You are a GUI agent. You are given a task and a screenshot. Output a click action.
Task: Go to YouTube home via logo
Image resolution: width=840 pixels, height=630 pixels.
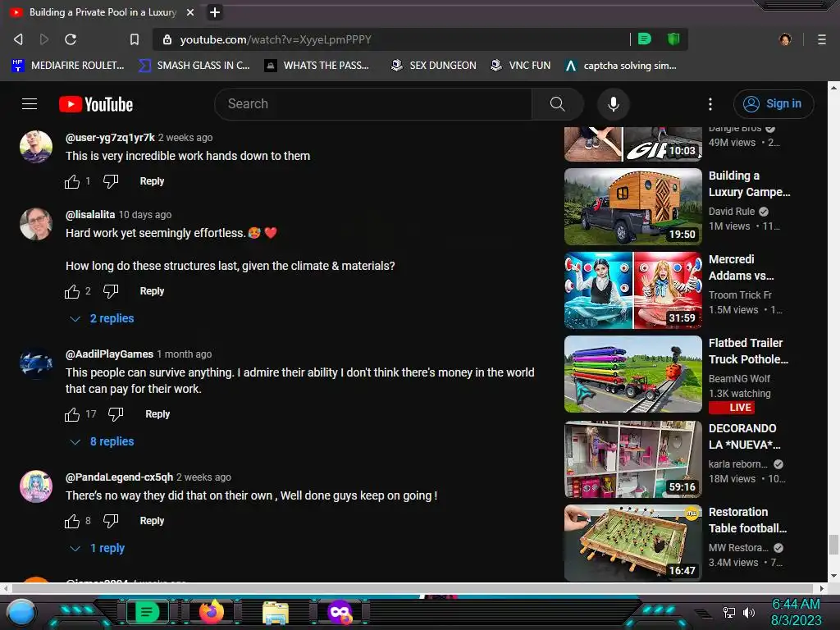(x=96, y=104)
